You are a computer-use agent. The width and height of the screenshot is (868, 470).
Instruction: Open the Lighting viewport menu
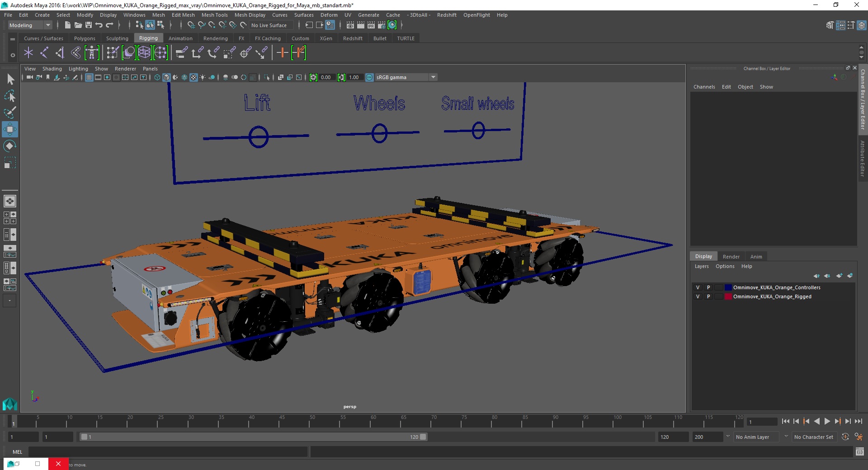coord(78,69)
